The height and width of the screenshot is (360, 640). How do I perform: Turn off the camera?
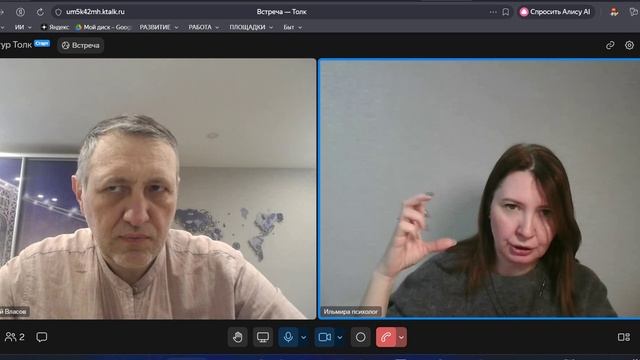click(x=324, y=337)
